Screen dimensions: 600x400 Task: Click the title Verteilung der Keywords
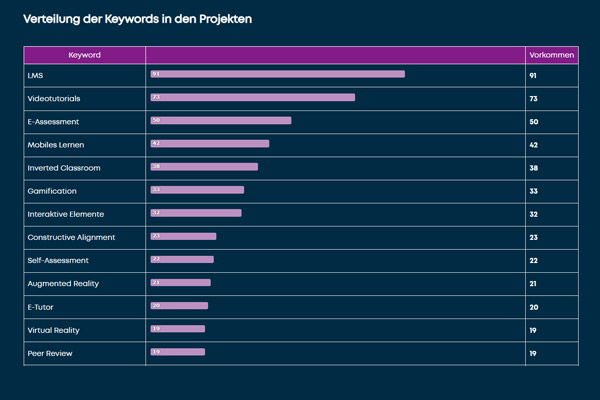[137, 19]
